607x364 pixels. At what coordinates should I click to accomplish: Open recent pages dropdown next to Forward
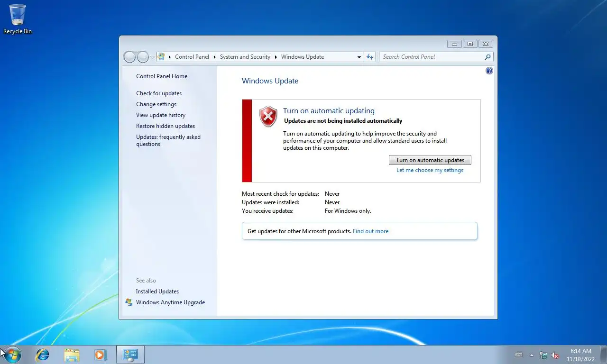click(x=152, y=57)
